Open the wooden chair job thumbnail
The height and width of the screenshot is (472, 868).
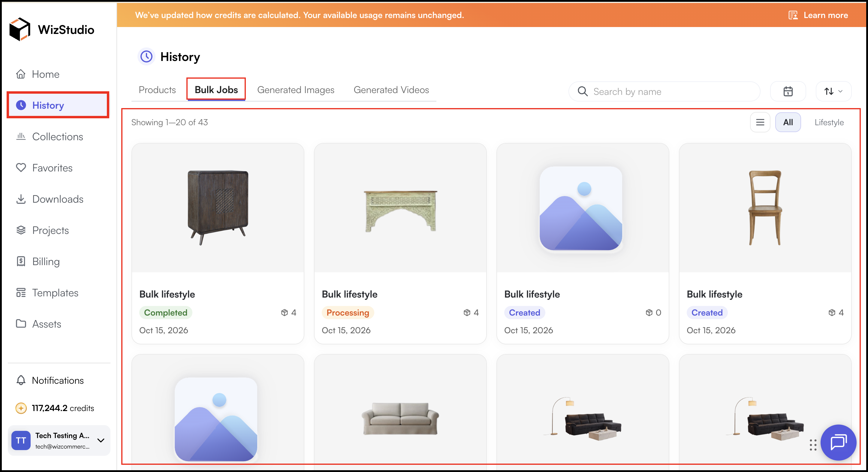765,208
